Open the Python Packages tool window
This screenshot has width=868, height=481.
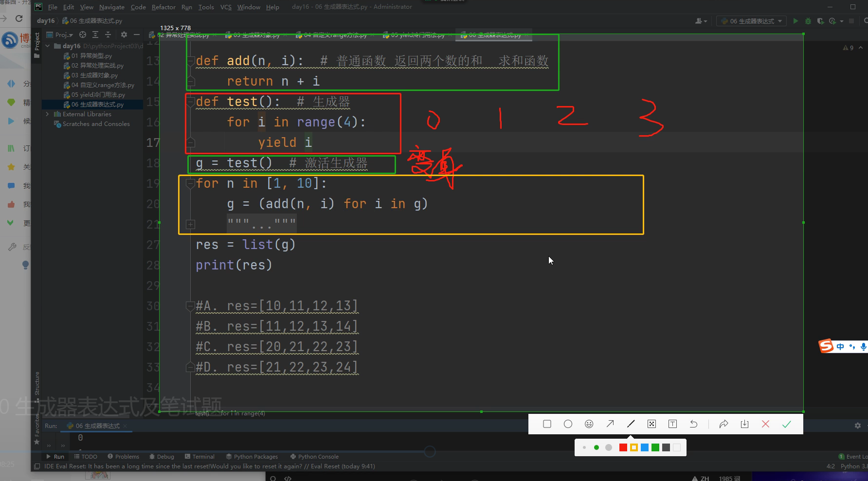coord(252,457)
